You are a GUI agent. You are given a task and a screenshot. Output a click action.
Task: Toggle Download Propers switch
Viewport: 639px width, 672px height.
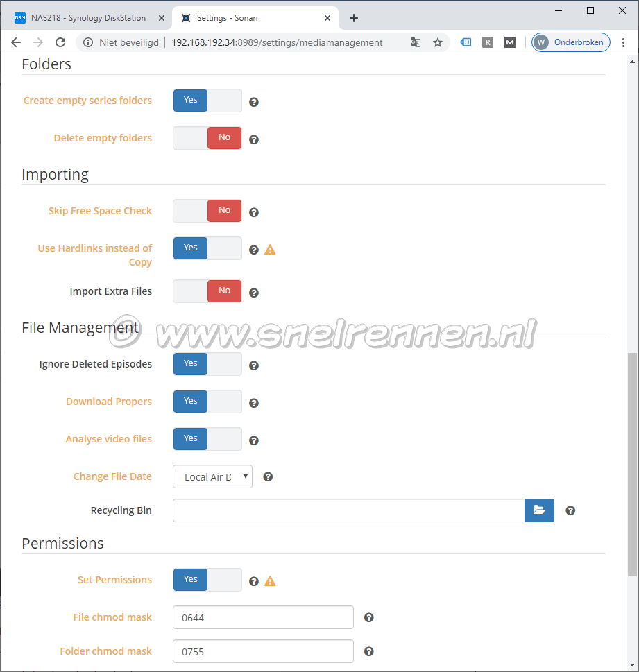click(207, 402)
